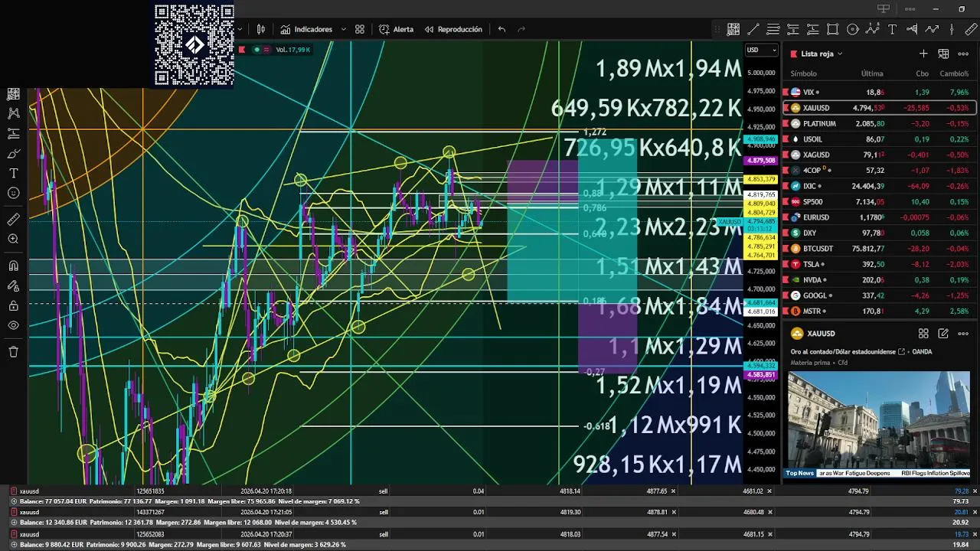Select Gann box in top favorites bar
980x551 pixels.
[733, 29]
